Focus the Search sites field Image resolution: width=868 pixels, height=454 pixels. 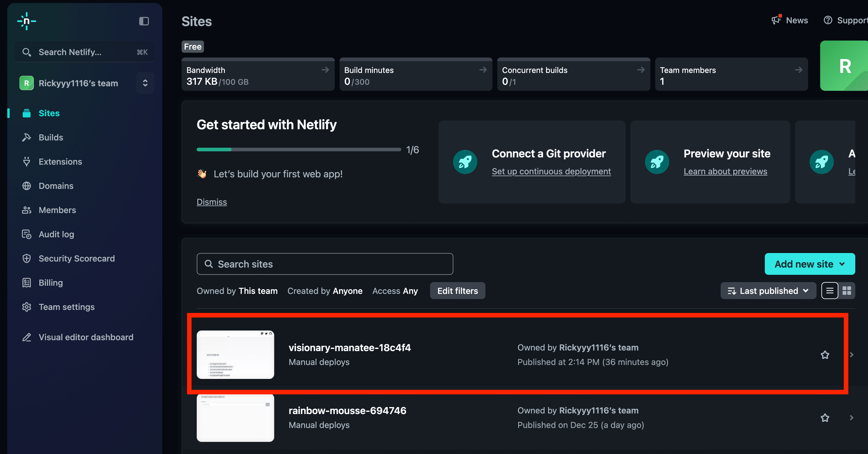(324, 264)
